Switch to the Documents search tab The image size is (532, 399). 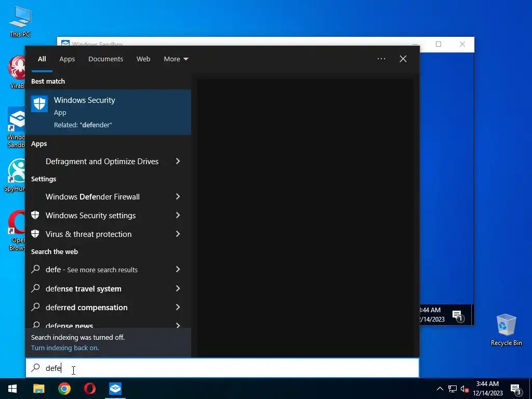pos(105,59)
